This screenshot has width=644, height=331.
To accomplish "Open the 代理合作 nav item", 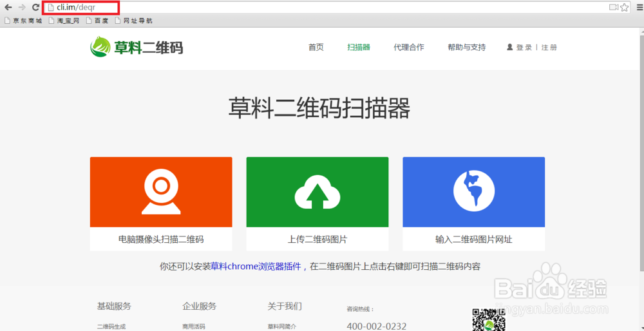I will [409, 47].
